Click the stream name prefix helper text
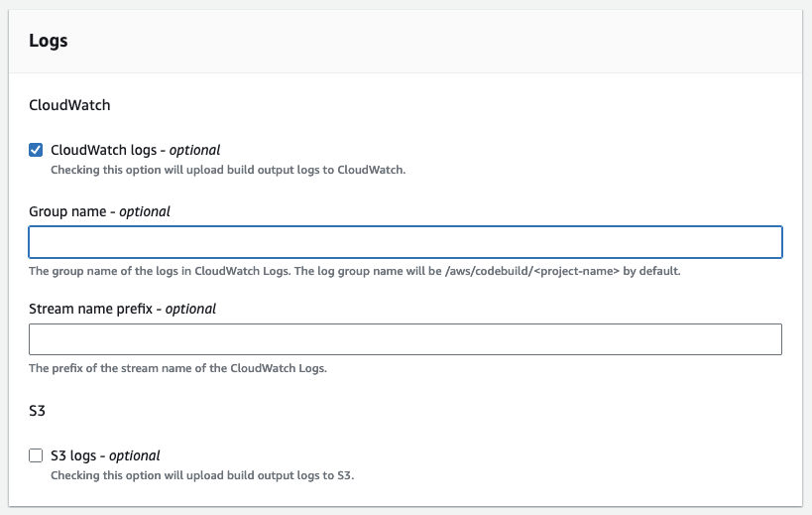The image size is (812, 515). [177, 368]
